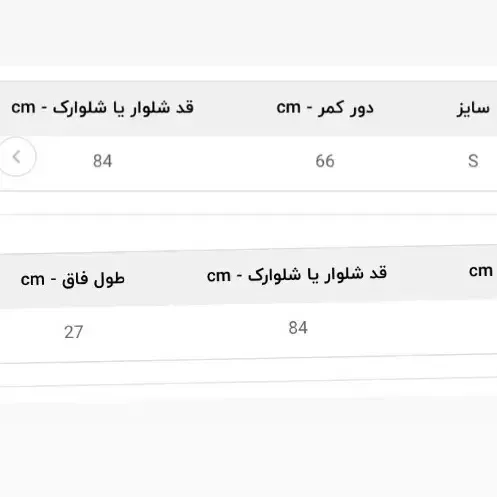Click value 84 in the lower table
This screenshot has width=497, height=497.
(x=298, y=328)
